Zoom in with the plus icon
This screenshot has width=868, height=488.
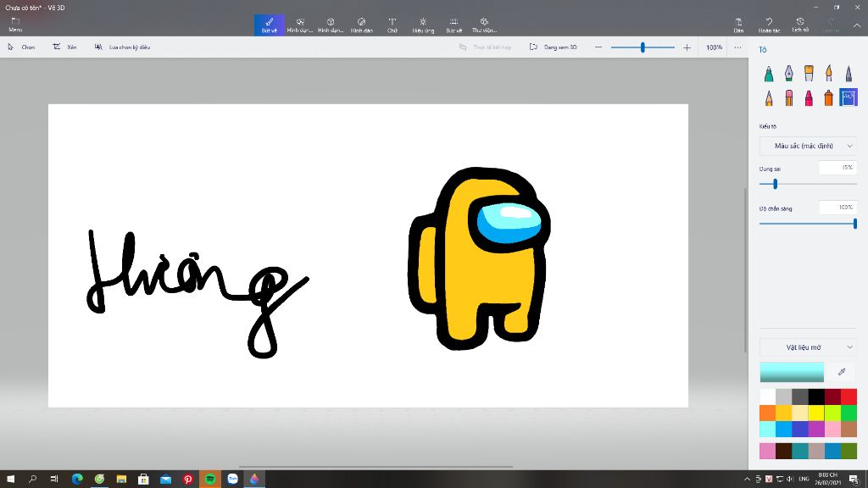687,47
